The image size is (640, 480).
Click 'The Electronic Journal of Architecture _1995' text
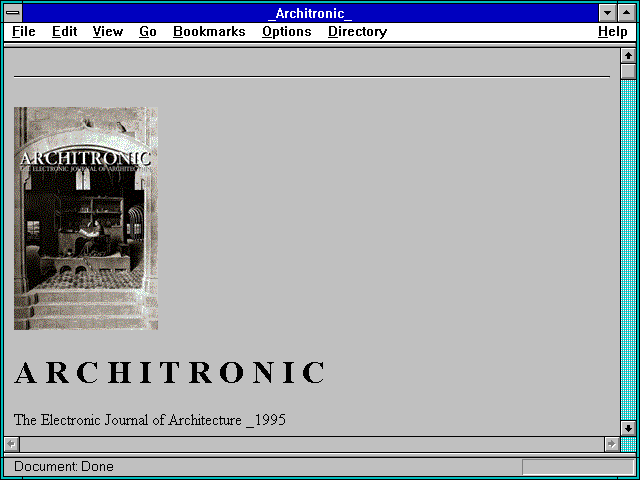(x=150, y=420)
